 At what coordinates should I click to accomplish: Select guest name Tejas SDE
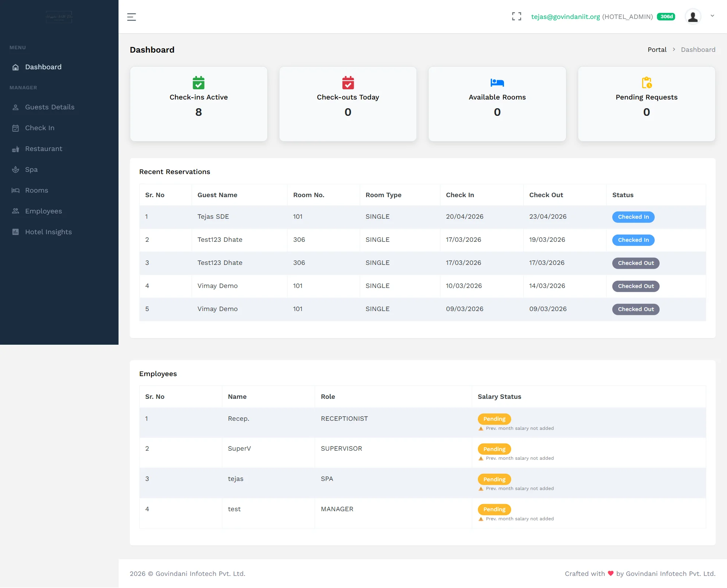click(x=213, y=216)
